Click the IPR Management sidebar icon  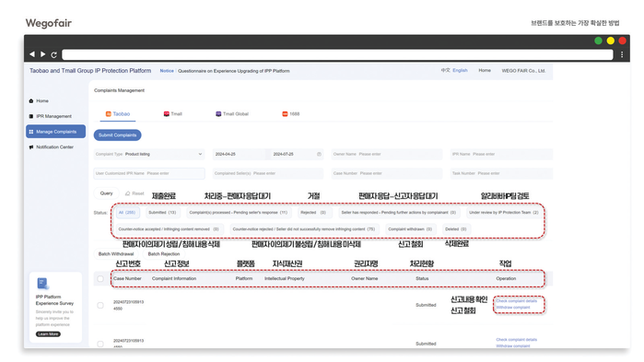pyautogui.click(x=31, y=116)
